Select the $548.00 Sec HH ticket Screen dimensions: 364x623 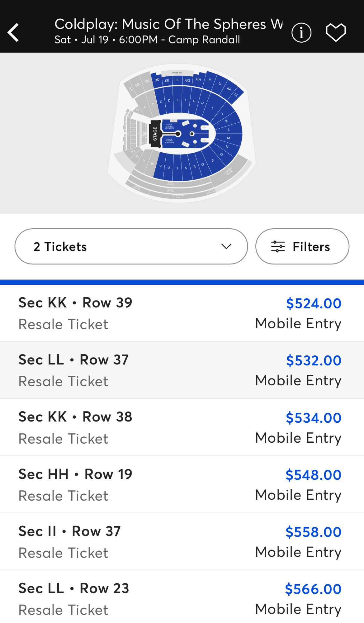click(182, 484)
